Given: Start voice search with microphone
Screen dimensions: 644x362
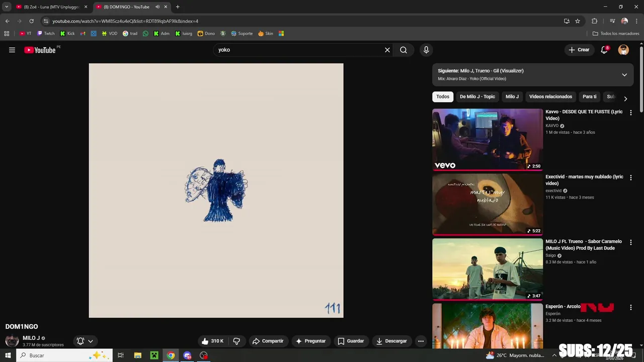Looking at the screenshot, I should [426, 50].
